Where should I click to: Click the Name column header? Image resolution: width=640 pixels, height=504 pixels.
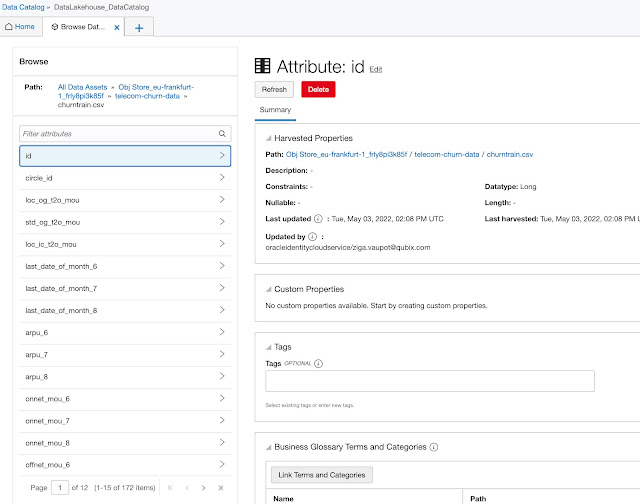[x=283, y=499]
